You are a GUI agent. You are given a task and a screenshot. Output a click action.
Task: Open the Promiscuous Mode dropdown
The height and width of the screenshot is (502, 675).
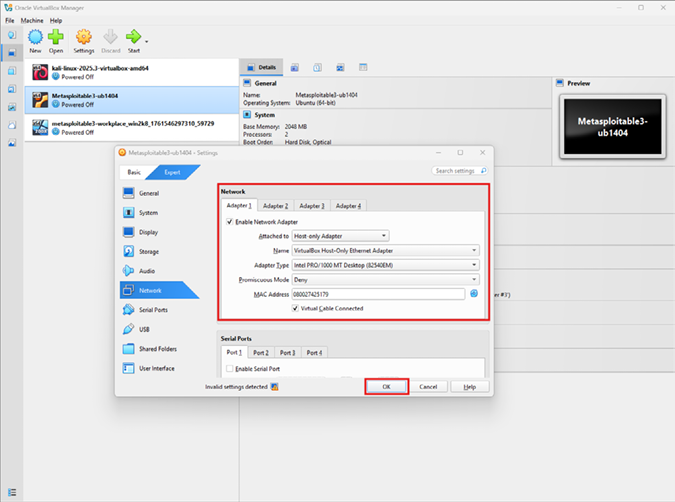pyautogui.click(x=386, y=280)
